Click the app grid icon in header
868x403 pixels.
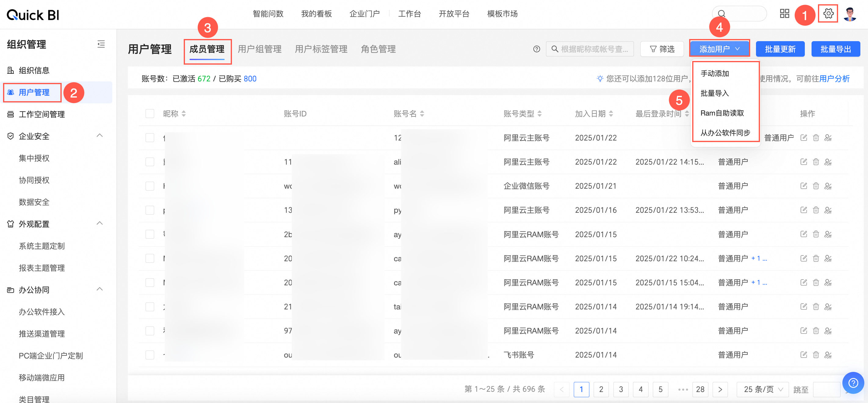point(784,14)
